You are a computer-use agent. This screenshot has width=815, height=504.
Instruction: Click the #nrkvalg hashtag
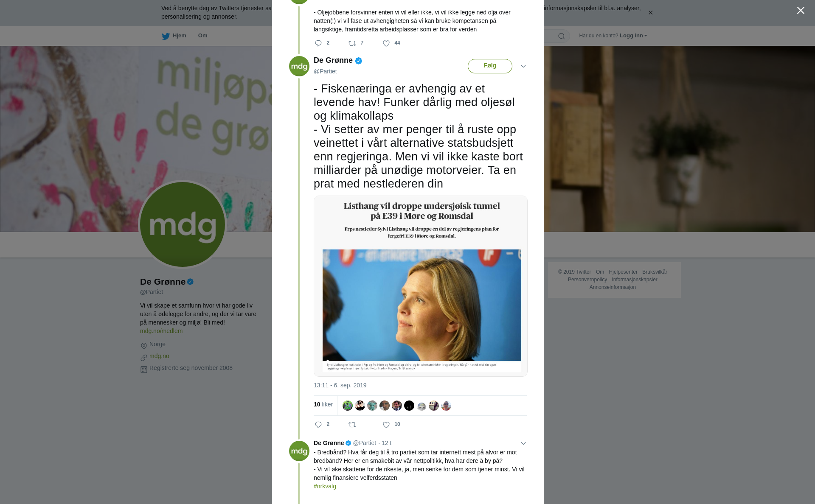(325, 486)
